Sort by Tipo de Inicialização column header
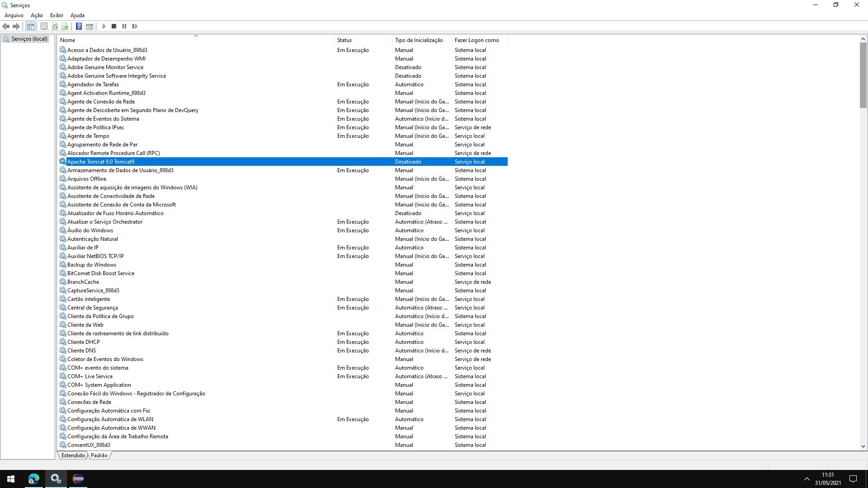The image size is (868, 488). (422, 40)
